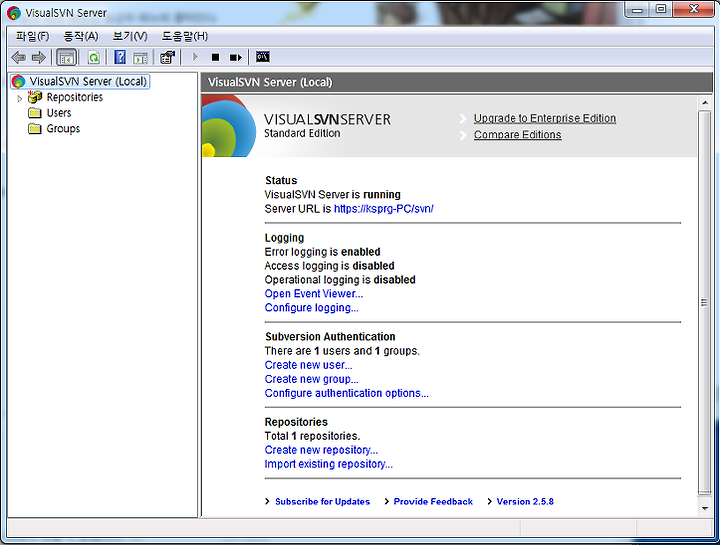Open the server URL https://ksprg-PC/svn/

click(x=383, y=209)
